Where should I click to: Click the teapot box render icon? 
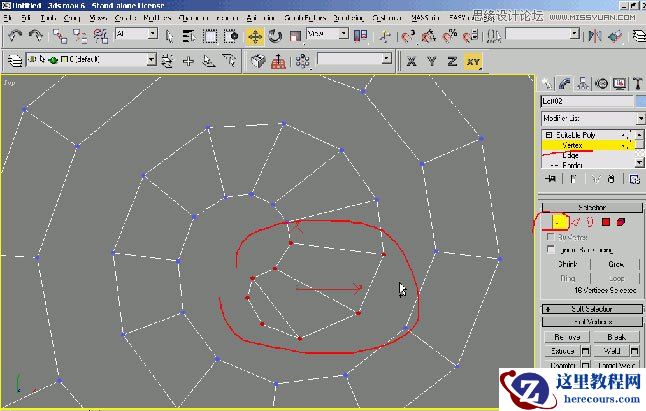(258, 61)
